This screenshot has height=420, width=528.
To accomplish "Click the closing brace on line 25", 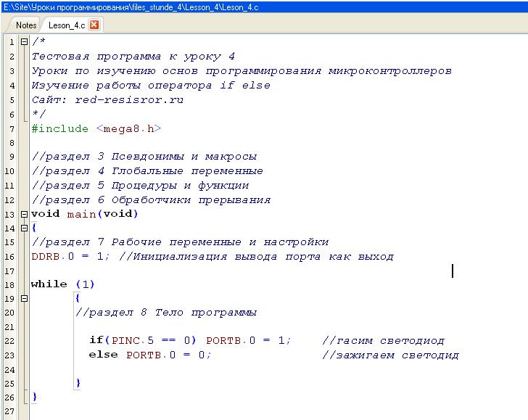I will coord(78,383).
